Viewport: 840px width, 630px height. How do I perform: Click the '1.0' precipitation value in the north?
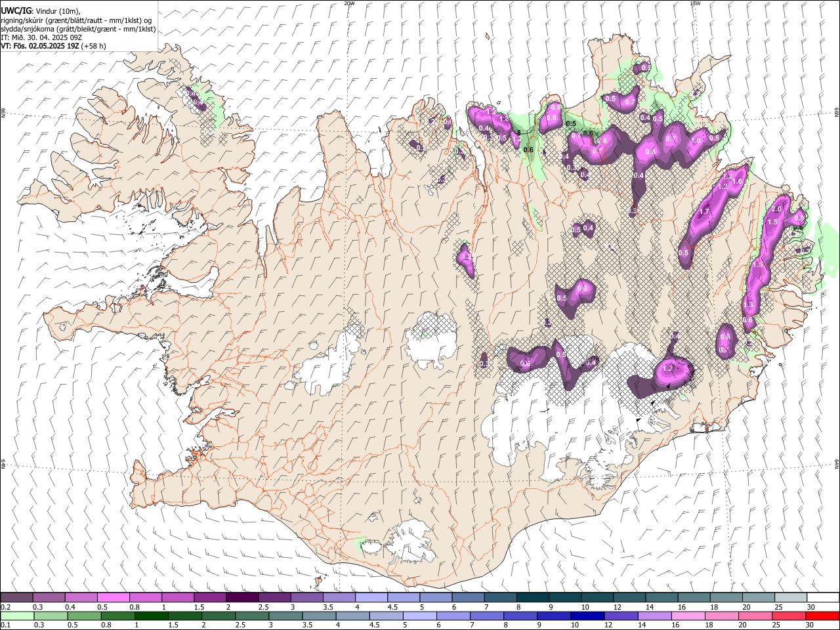coord(696,140)
